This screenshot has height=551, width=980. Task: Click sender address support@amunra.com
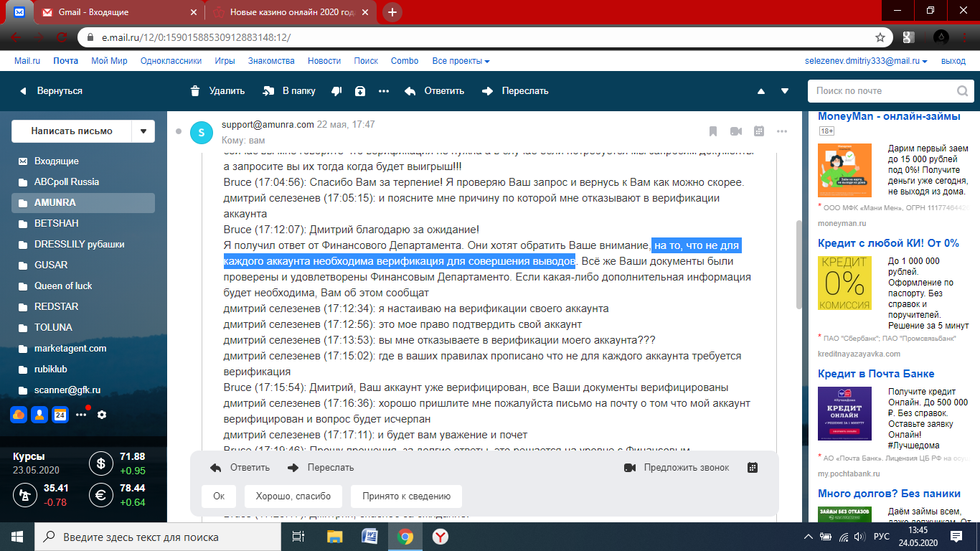[268, 124]
